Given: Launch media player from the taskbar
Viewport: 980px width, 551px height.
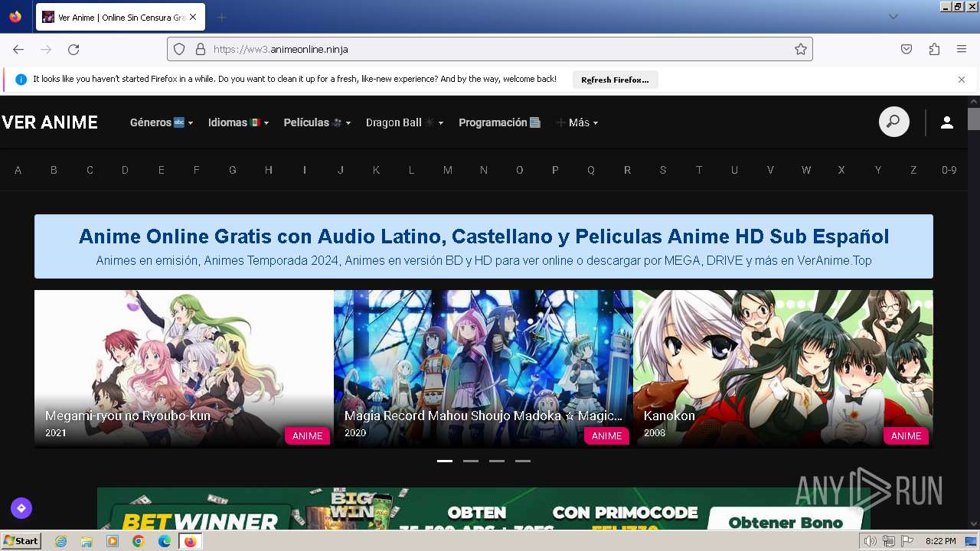Looking at the screenshot, I should pyautogui.click(x=113, y=541).
